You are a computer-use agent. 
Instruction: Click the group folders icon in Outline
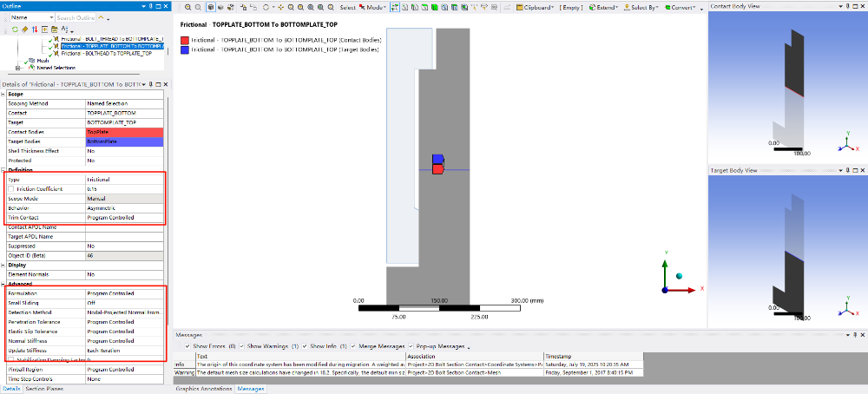(54, 30)
